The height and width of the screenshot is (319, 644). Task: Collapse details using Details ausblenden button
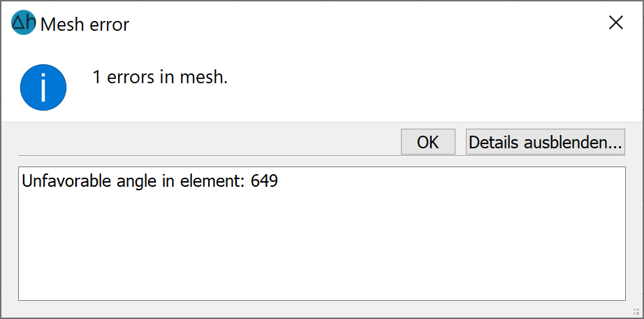(x=546, y=142)
